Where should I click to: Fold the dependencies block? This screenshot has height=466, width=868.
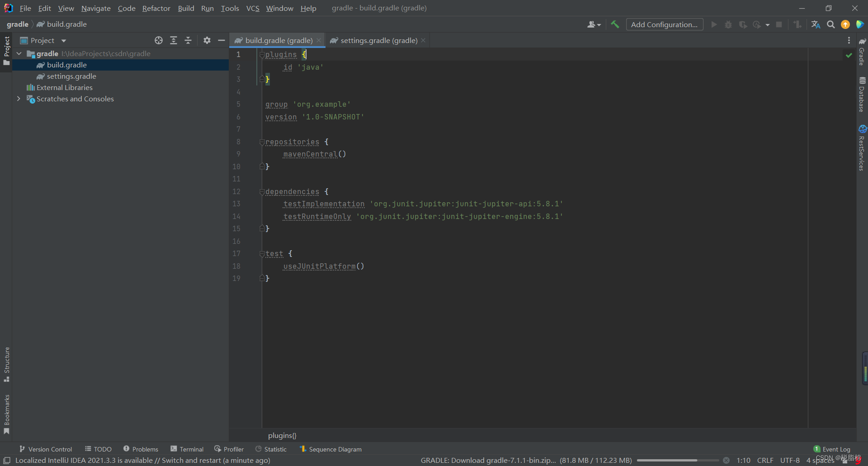click(x=262, y=191)
